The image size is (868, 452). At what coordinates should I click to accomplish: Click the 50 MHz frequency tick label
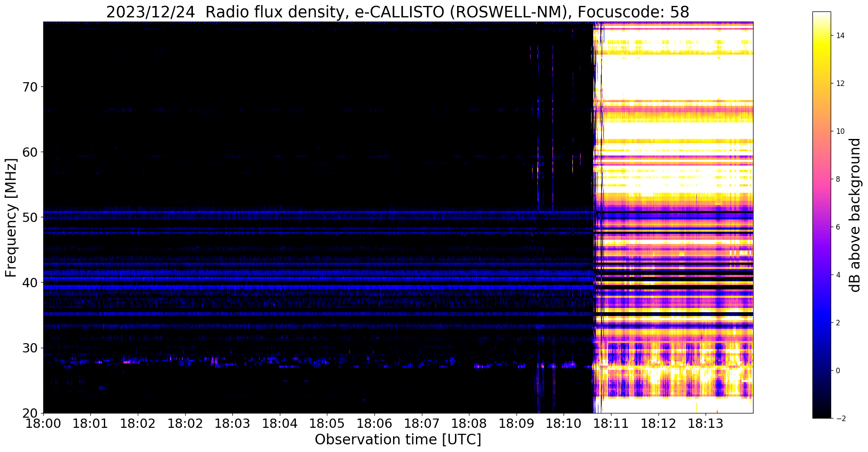29,217
